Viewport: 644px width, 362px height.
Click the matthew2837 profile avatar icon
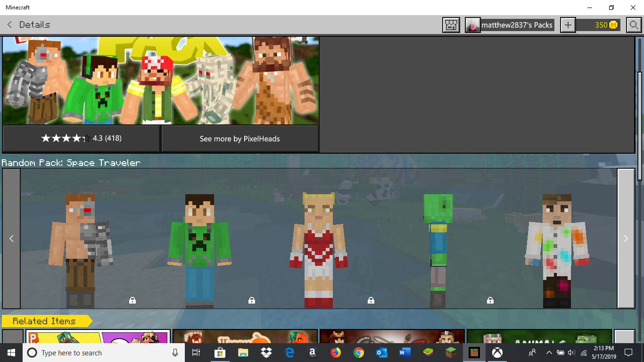tap(472, 25)
